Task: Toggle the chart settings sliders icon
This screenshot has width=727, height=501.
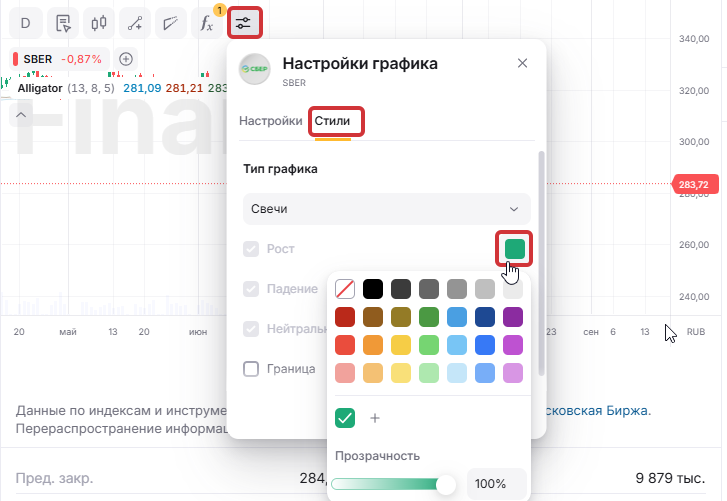Action: tap(244, 23)
